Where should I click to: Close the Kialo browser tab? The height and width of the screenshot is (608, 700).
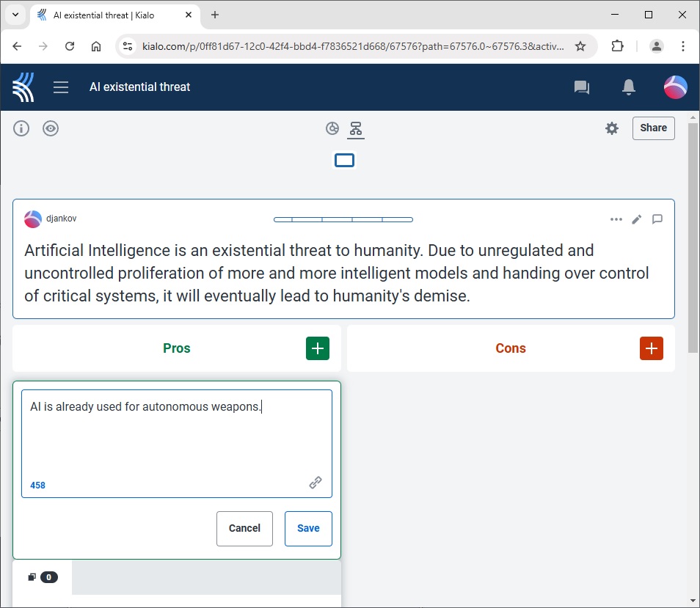(189, 15)
